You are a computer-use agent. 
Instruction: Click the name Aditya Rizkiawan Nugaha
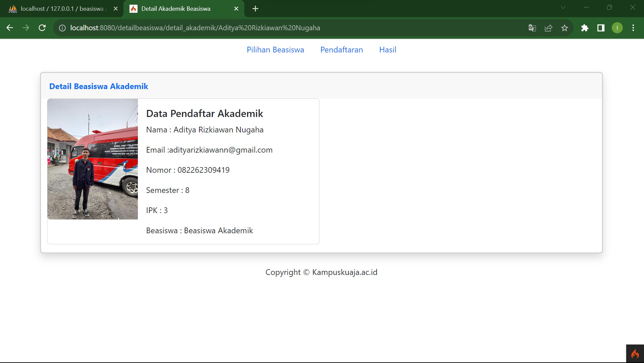click(x=219, y=130)
